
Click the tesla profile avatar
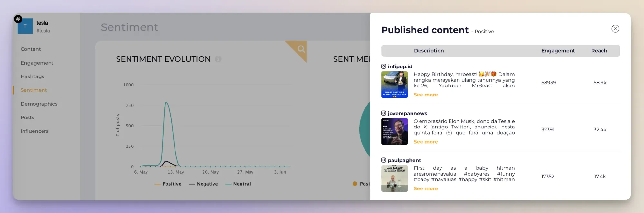[25, 26]
